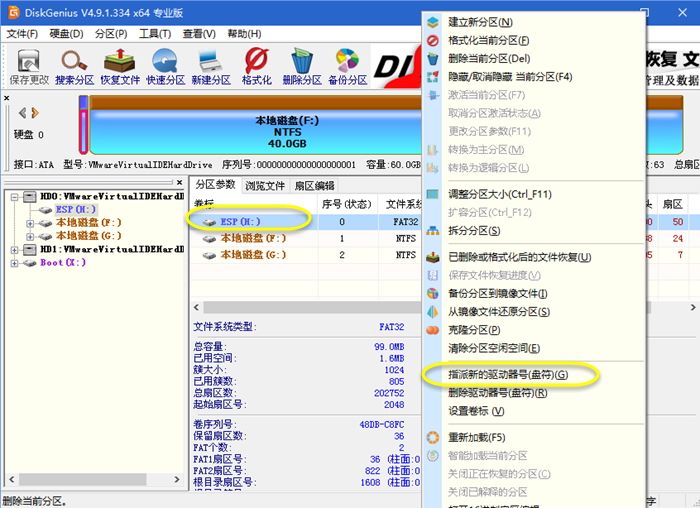Click the 备份分区 toolbar icon

347,67
